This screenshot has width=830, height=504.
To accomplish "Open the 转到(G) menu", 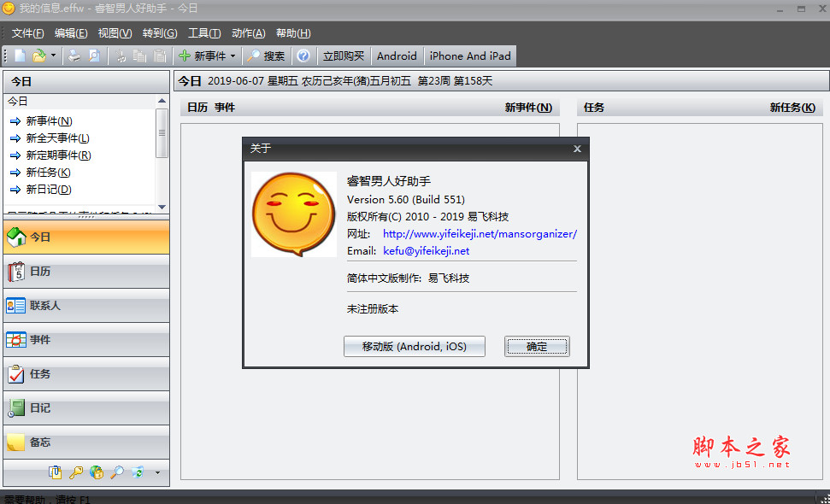I will click(x=160, y=33).
